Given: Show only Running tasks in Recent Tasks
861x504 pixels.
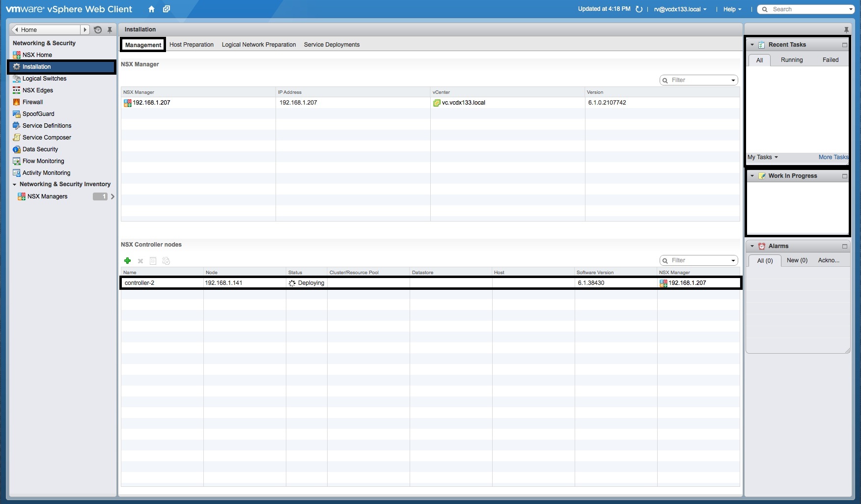Looking at the screenshot, I should [792, 60].
